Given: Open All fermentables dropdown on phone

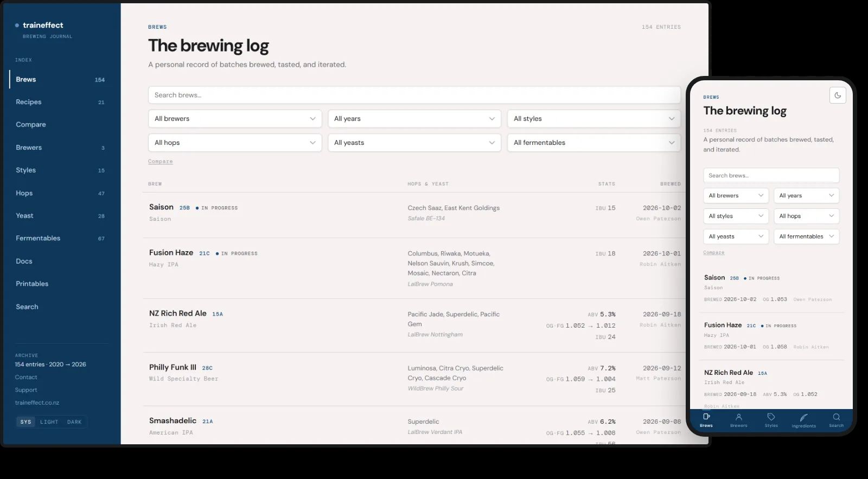Looking at the screenshot, I should click(x=807, y=237).
